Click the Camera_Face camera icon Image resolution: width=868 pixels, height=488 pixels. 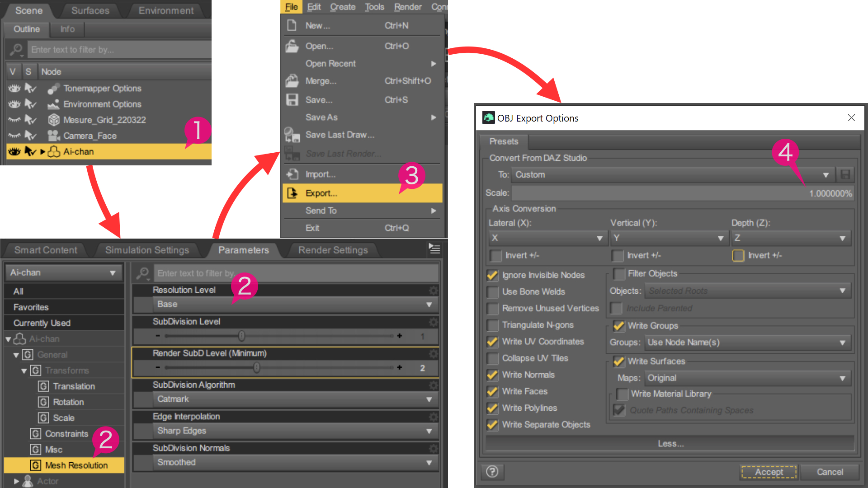coord(54,136)
